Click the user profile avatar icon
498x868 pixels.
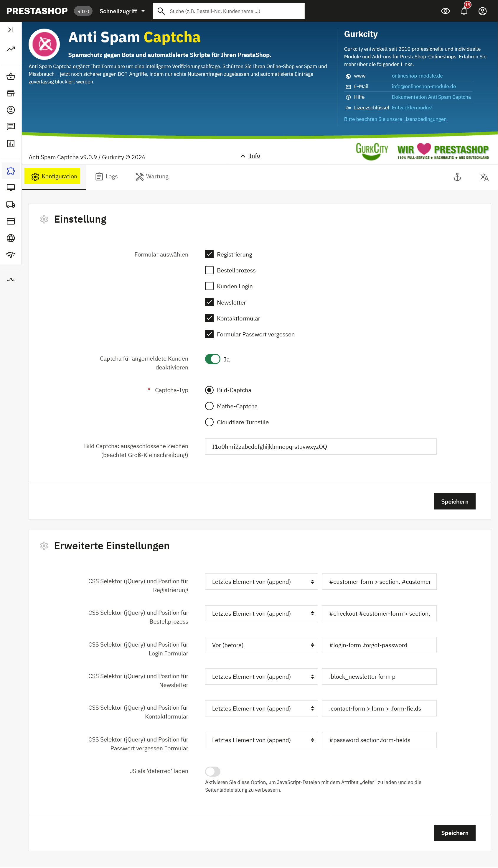(482, 11)
